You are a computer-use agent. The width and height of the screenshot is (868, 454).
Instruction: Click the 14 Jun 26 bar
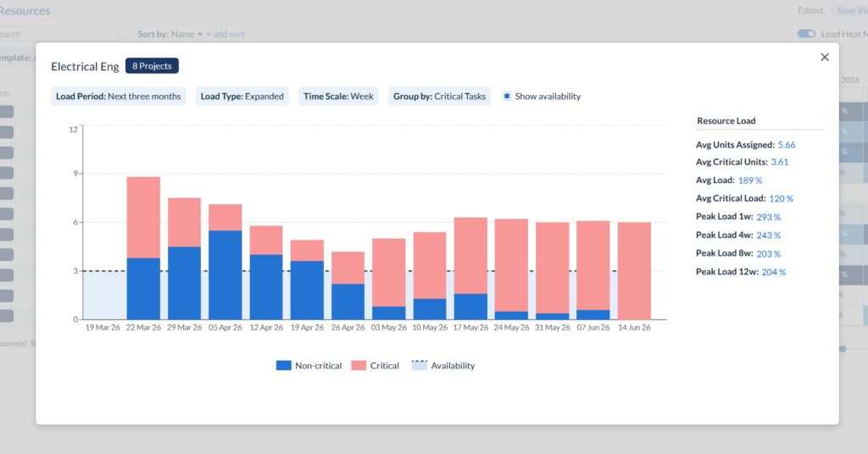click(x=634, y=271)
